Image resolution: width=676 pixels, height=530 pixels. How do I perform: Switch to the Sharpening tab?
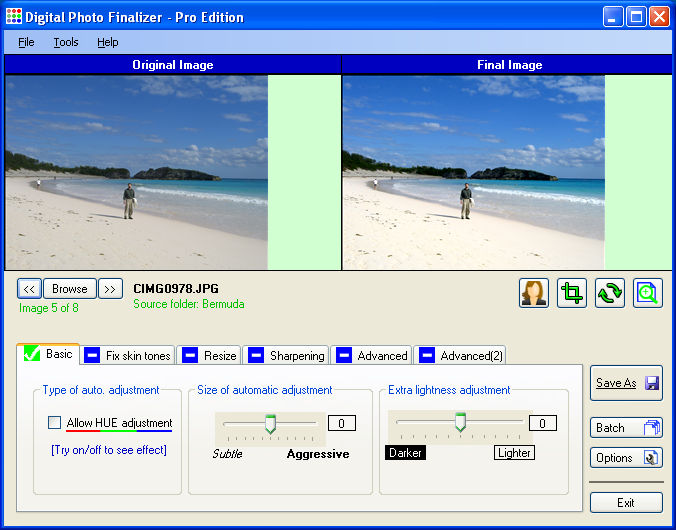(x=286, y=356)
